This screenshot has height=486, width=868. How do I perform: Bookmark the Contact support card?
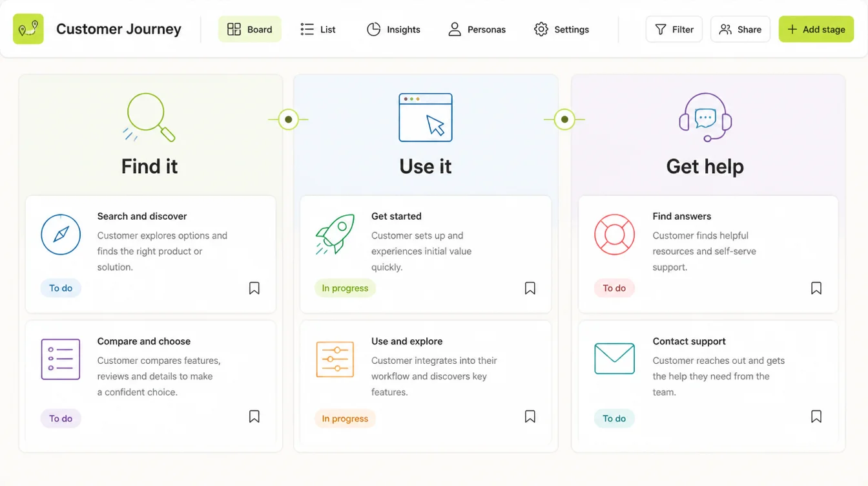point(816,417)
